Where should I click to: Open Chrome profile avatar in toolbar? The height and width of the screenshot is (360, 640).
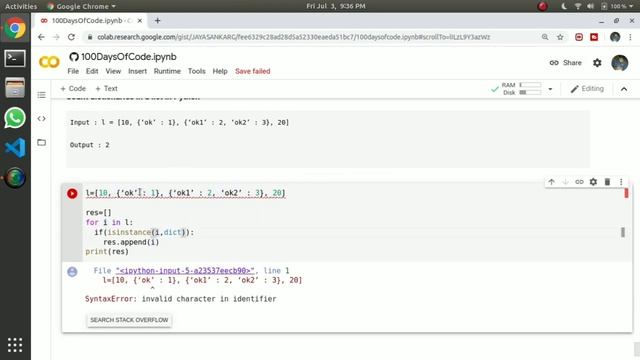click(x=615, y=37)
